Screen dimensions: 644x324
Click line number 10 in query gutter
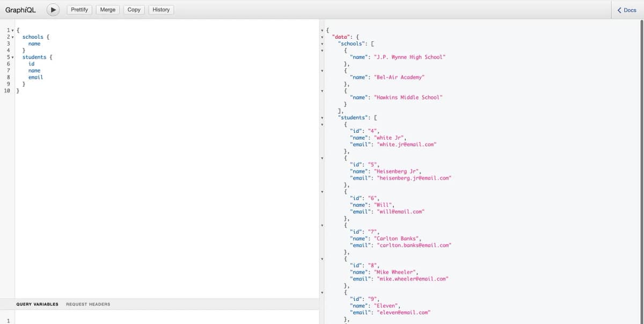point(6,91)
